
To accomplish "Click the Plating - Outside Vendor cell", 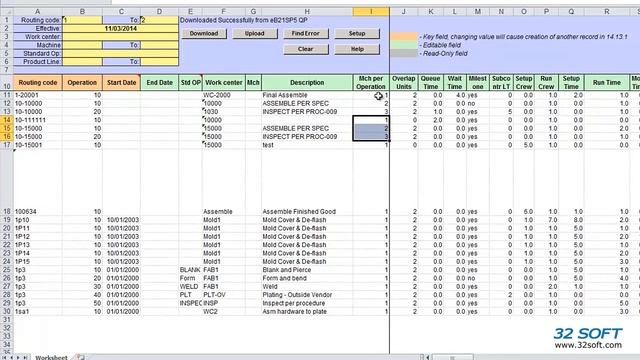I will tap(307, 295).
